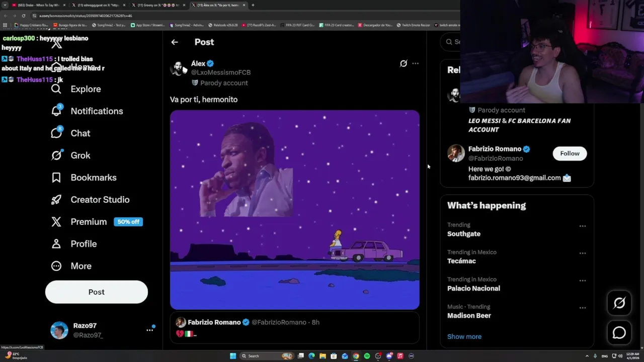Viewport: 644px width, 362px height.
Task: Open the Apple Music taskbar icon
Action: 400,356
